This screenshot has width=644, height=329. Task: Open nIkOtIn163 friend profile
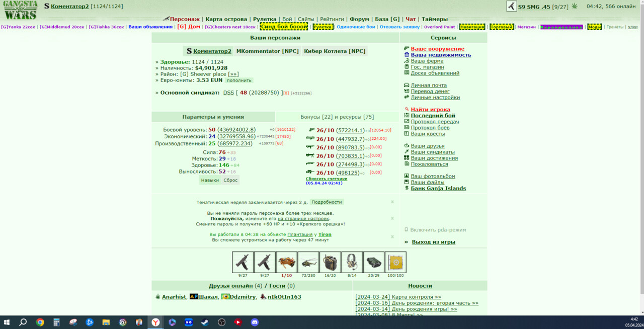[284, 297]
